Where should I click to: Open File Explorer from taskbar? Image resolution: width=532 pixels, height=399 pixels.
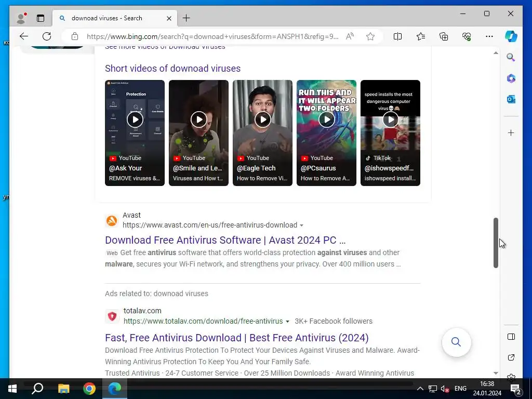coord(63,389)
